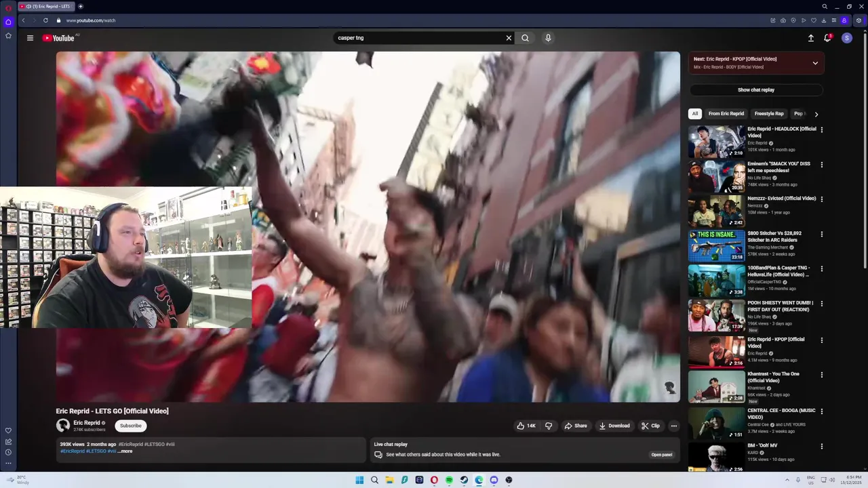Screen dimensions: 868x488
Task: Add page to bookmarks heart in toolbar
Action: click(814, 20)
